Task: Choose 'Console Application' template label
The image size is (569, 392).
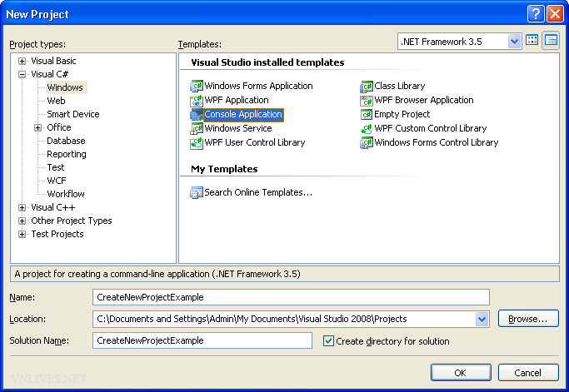Action: 243,114
